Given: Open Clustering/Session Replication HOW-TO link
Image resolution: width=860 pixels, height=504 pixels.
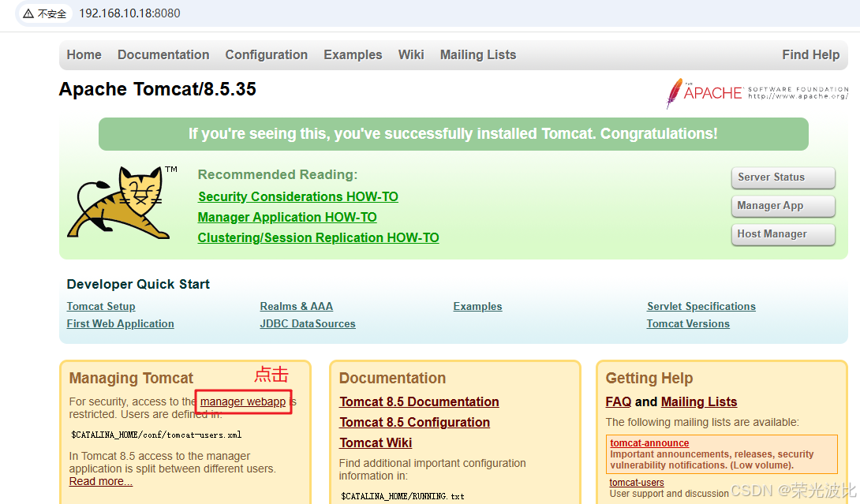Looking at the screenshot, I should coord(318,238).
